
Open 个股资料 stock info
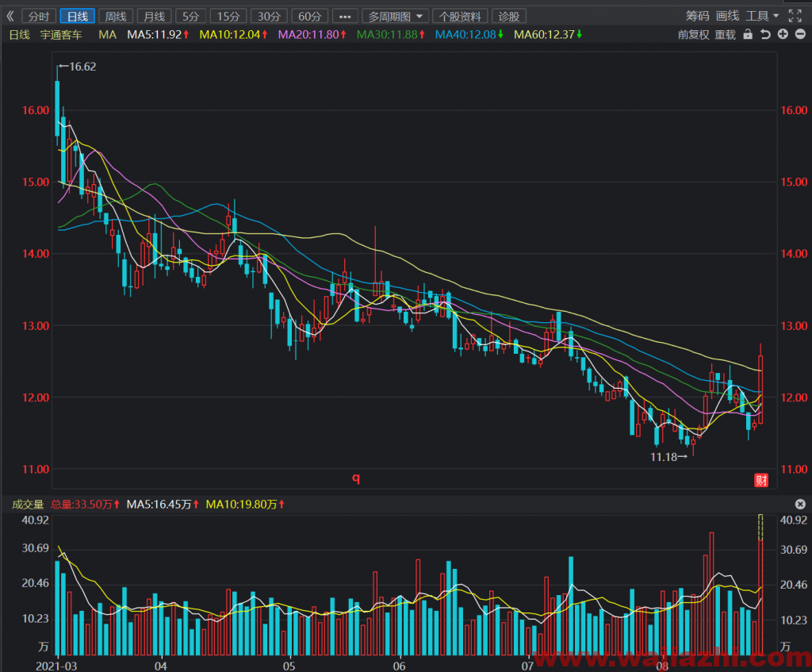click(460, 17)
